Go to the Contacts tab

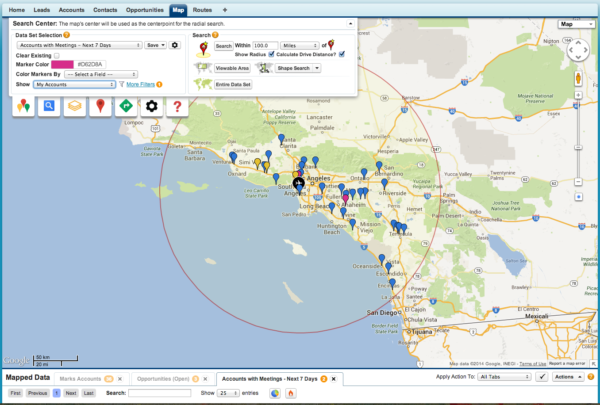click(x=105, y=10)
